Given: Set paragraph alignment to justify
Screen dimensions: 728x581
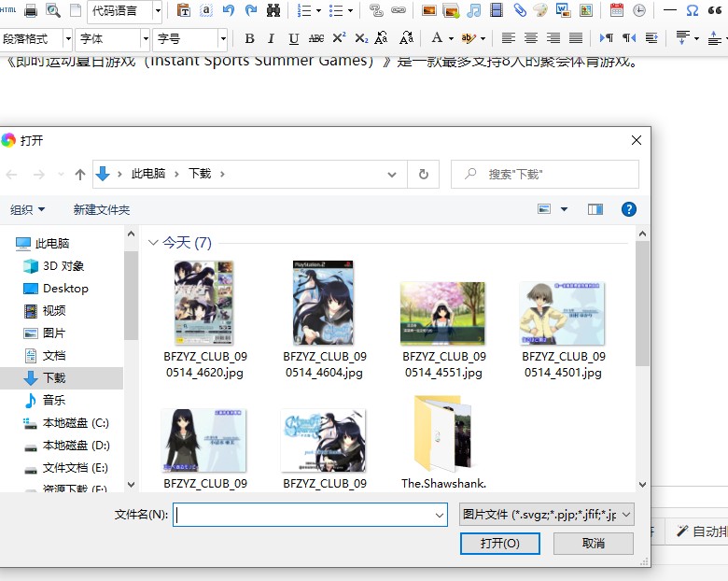Looking at the screenshot, I should pos(576,38).
